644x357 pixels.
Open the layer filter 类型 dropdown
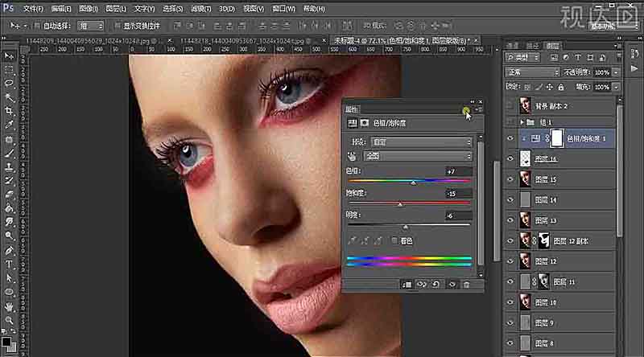[x=522, y=58]
